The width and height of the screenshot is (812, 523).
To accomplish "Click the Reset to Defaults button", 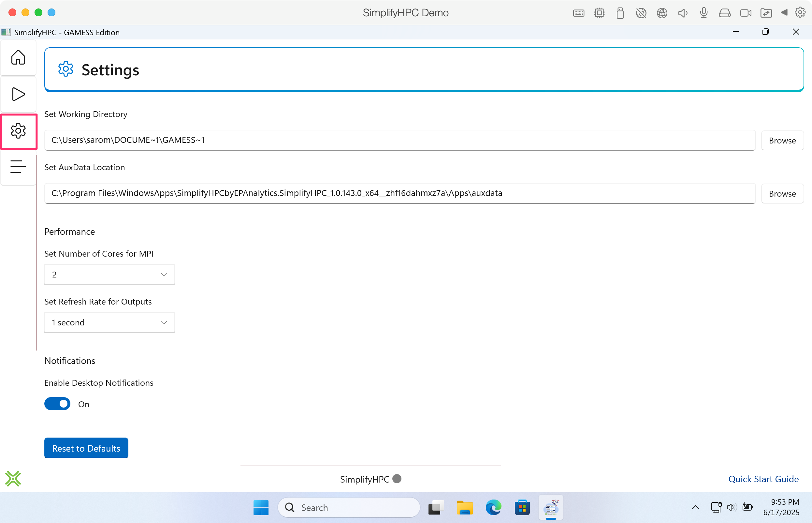I will 86,448.
